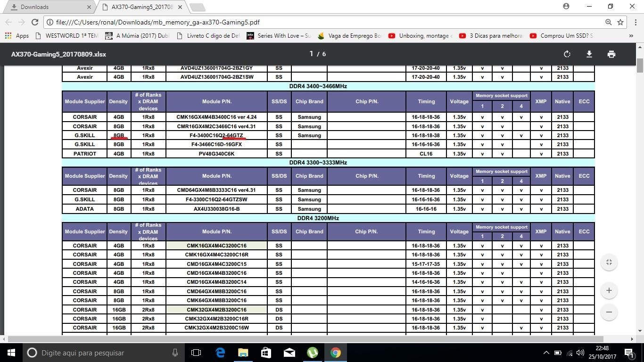Viewport: 644px width, 362px height.
Task: Open Comprou Um SSD? bookmark
Action: click(x=561, y=35)
